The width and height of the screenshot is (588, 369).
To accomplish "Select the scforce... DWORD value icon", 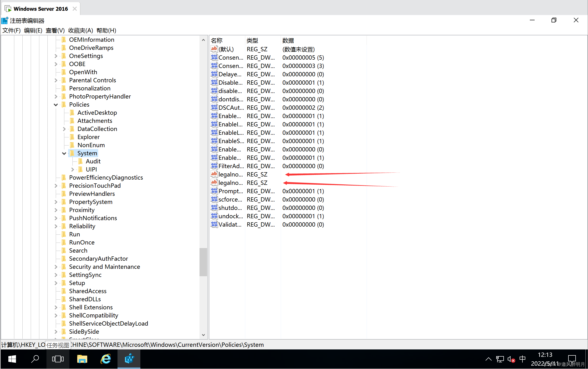I will [214, 199].
